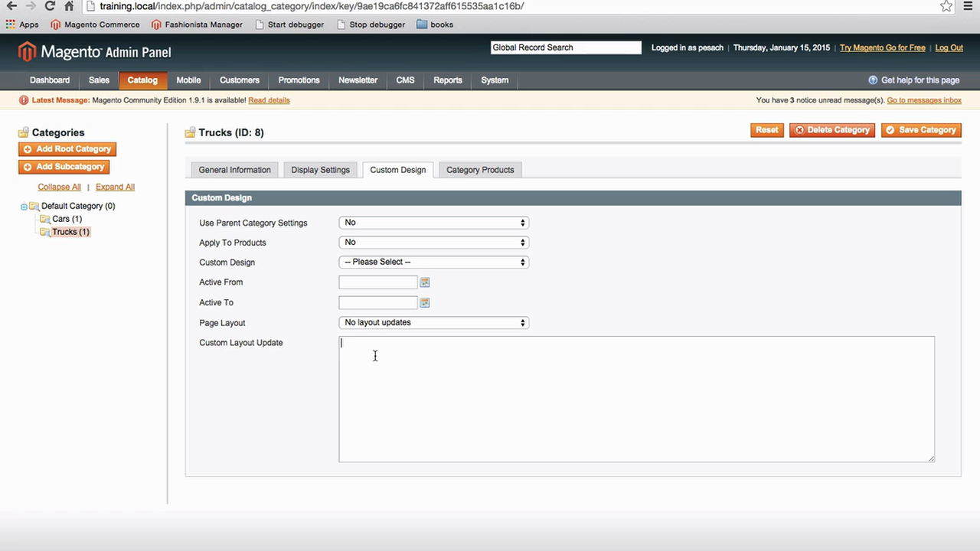Open the calendar picker for Active From

(x=424, y=282)
